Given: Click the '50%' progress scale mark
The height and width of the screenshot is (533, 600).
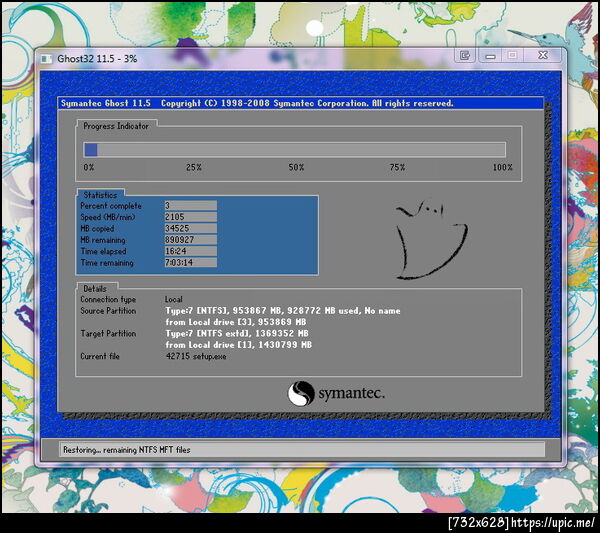Looking at the screenshot, I should click(x=296, y=167).
